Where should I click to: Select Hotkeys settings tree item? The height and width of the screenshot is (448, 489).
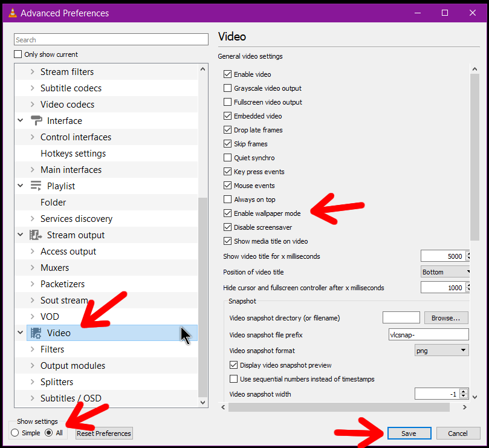tap(73, 153)
